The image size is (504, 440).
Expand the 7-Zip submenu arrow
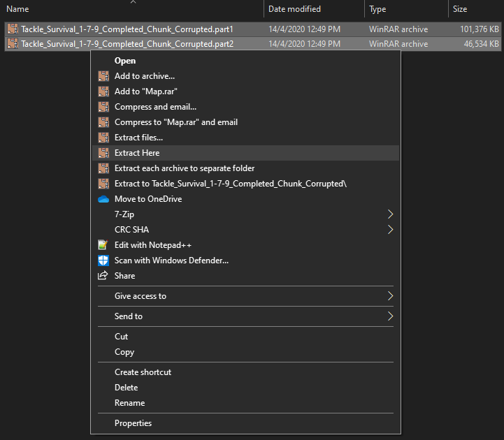pos(390,214)
